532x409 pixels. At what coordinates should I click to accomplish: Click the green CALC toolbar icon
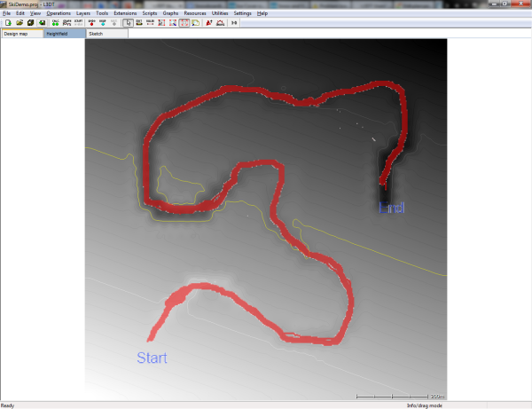click(55, 23)
